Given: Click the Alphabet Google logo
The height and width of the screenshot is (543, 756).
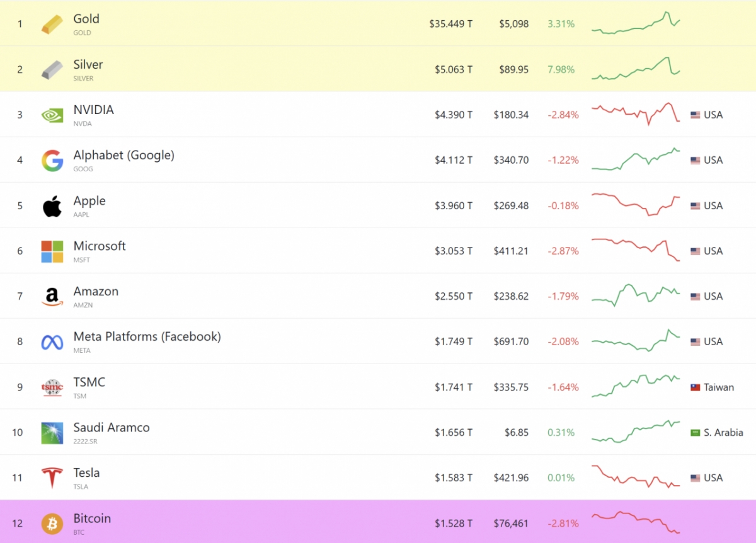Looking at the screenshot, I should point(52,161).
